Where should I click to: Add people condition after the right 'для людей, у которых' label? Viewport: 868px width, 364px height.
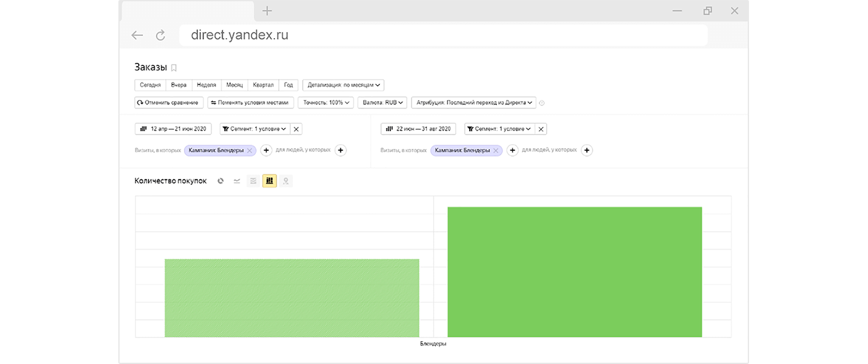[x=587, y=150]
